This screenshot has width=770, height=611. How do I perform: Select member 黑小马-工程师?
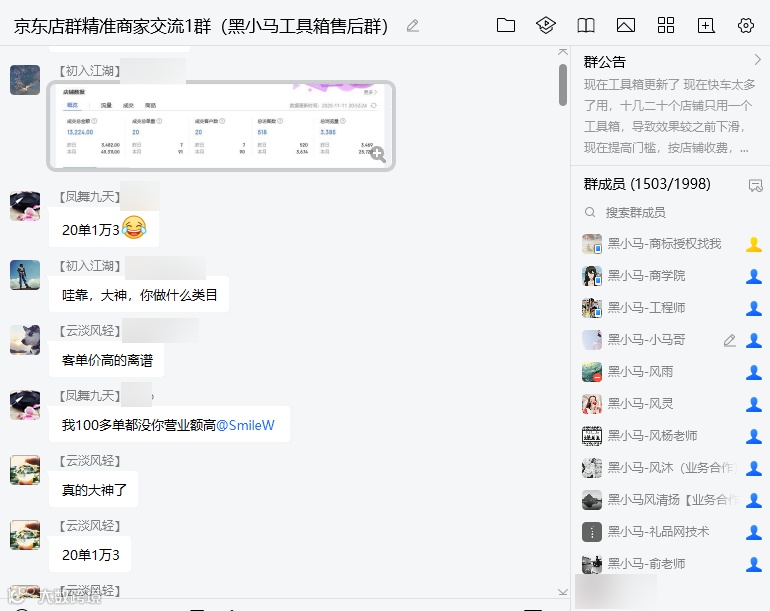pos(670,307)
